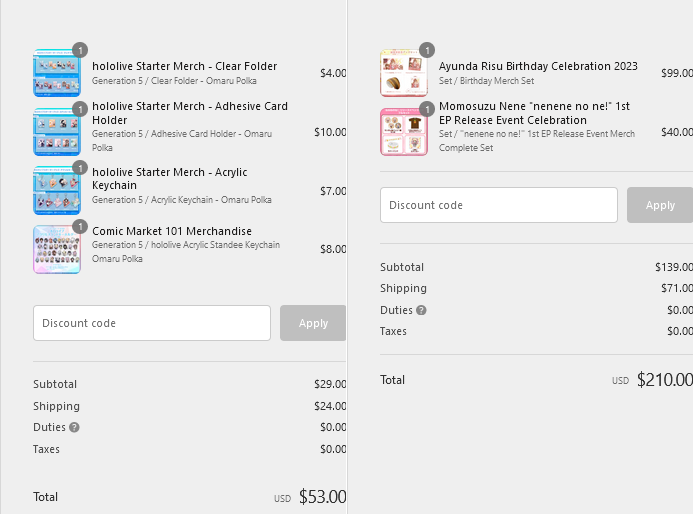Screen dimensions: 695x514
Task: Click the Clear Folder product thumbnail
Action: [56, 73]
